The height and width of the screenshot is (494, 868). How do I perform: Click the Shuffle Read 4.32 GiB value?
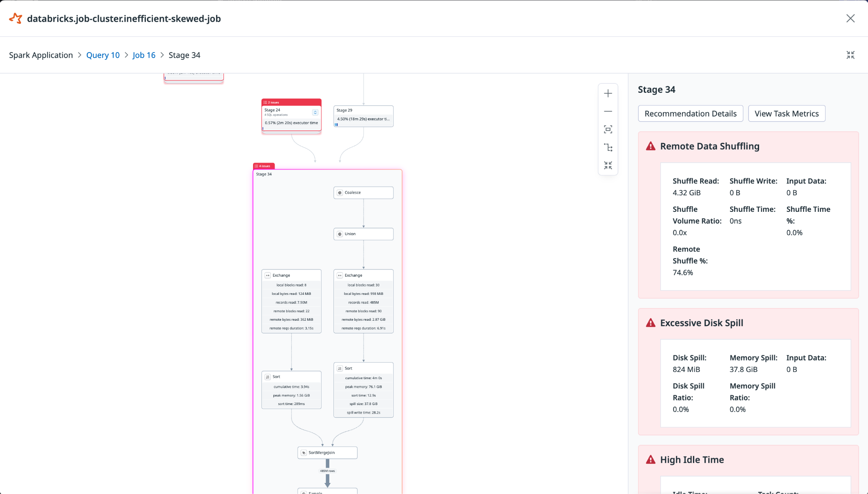point(687,193)
